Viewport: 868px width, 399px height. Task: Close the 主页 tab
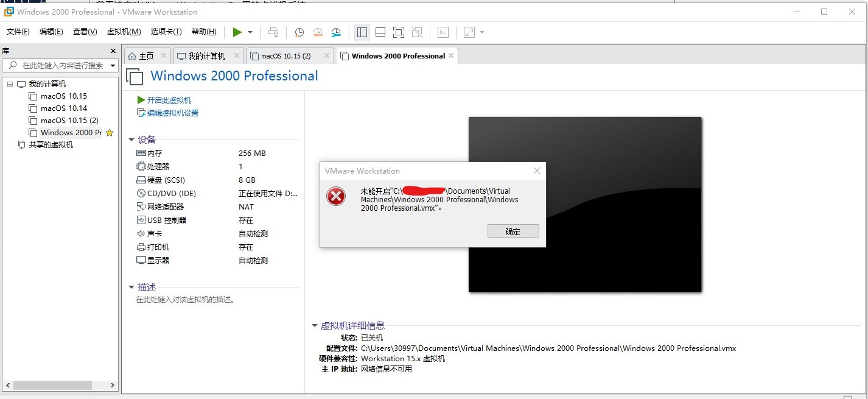point(164,55)
